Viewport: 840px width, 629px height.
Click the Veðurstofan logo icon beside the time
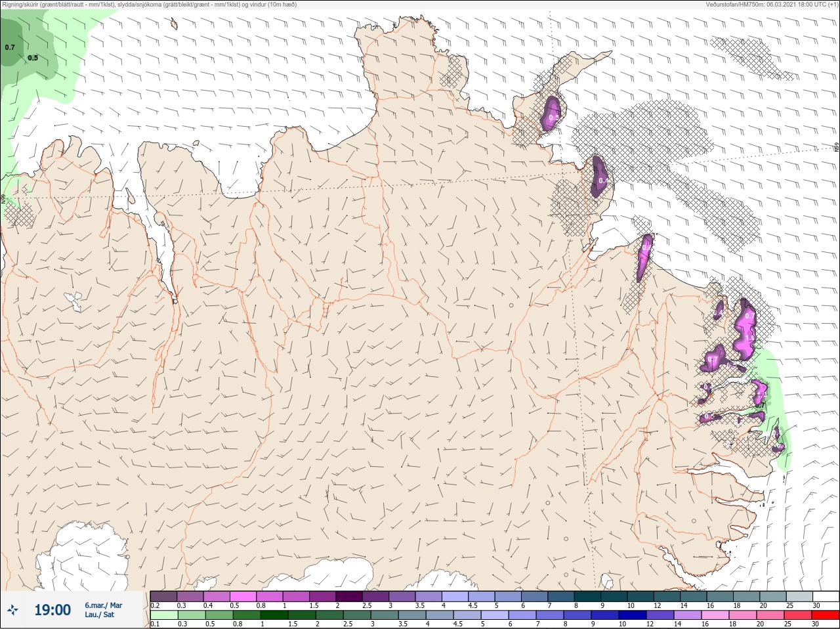tap(12, 610)
